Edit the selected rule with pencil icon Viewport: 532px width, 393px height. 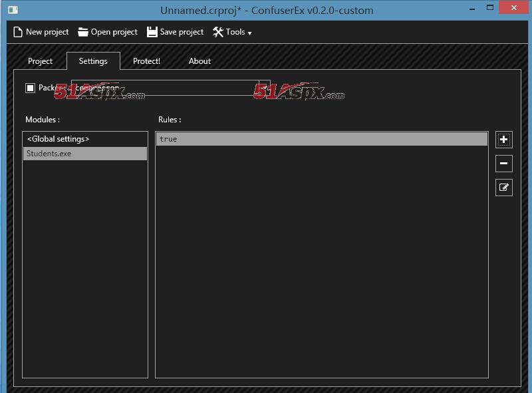(504, 188)
